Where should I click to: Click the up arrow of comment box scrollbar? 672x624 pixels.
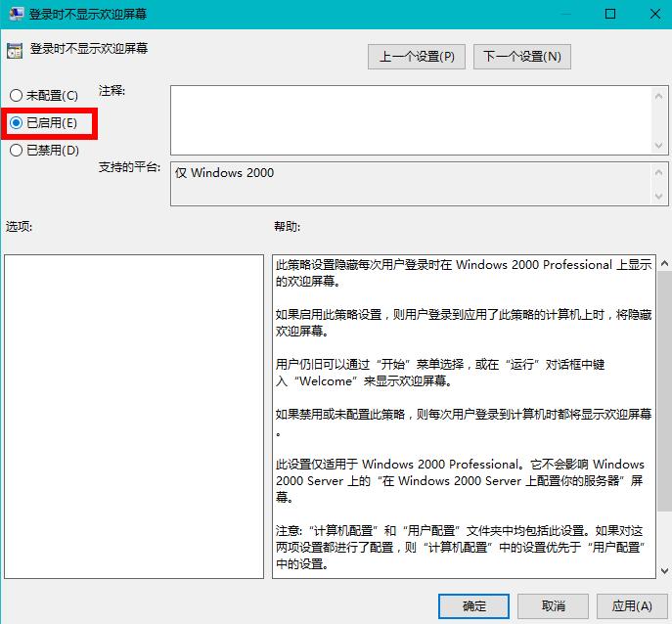pyautogui.click(x=658, y=96)
